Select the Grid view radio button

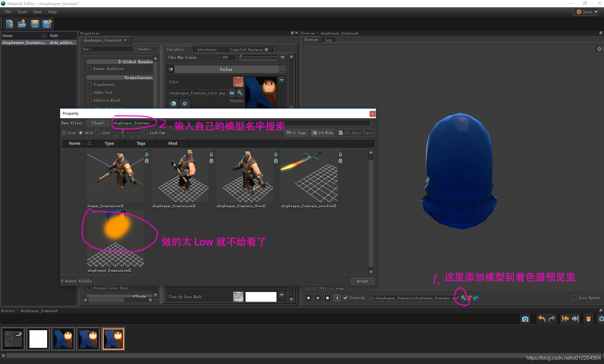pos(81,133)
